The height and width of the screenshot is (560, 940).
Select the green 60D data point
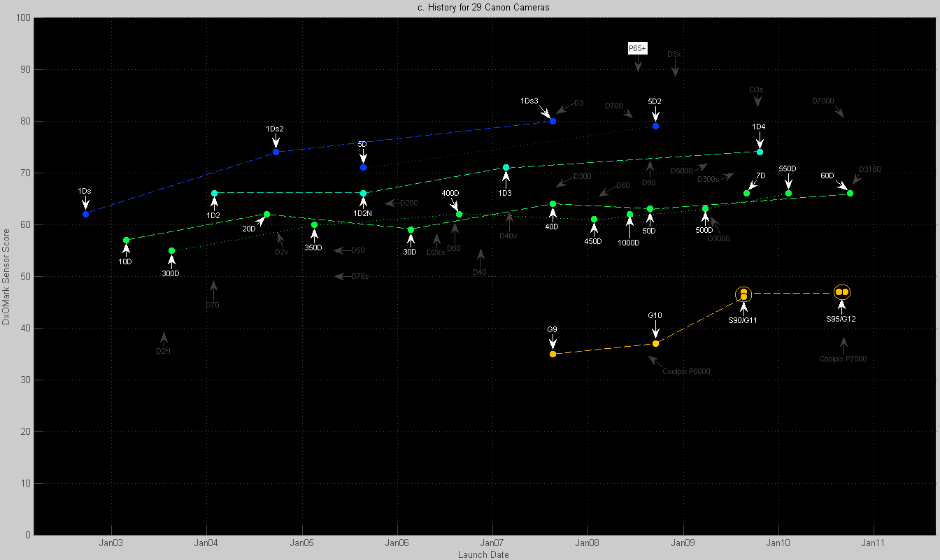pos(850,193)
